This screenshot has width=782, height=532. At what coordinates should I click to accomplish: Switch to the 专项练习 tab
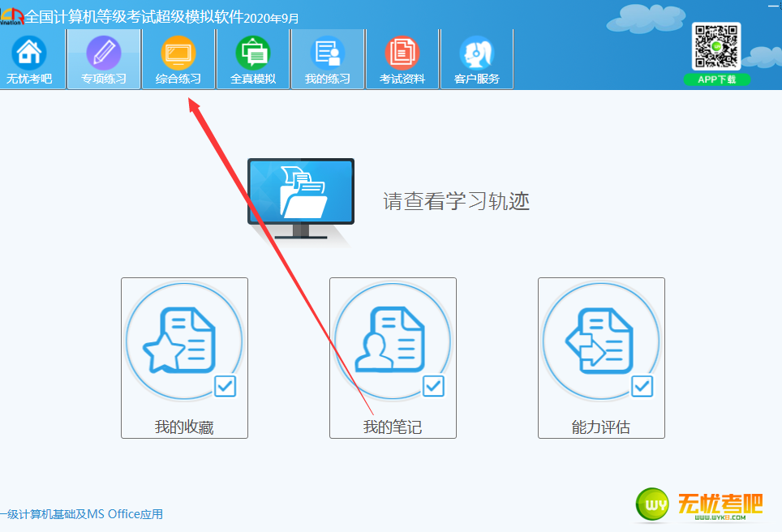(x=103, y=59)
